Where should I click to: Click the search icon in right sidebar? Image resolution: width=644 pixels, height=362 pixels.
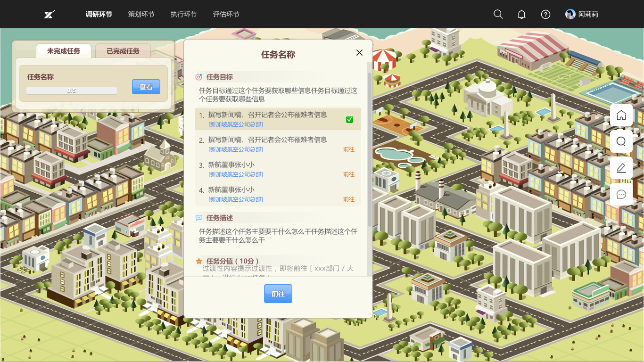(621, 141)
